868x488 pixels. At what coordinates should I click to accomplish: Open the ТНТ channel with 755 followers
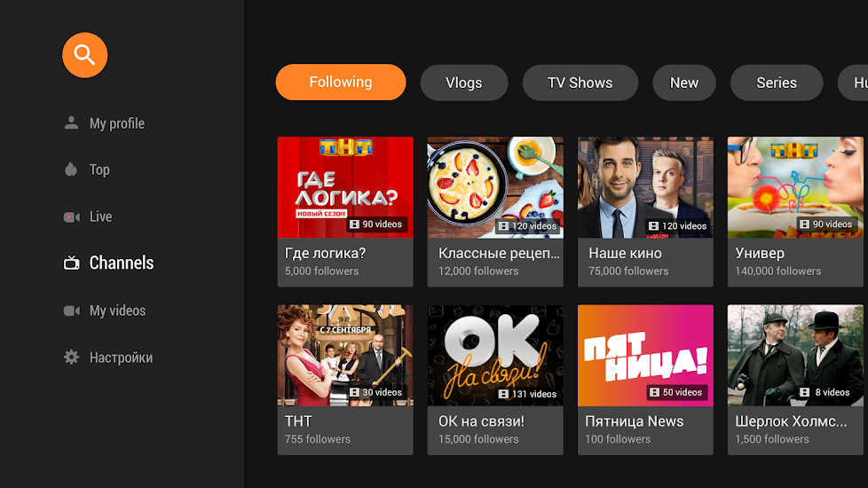(x=345, y=380)
